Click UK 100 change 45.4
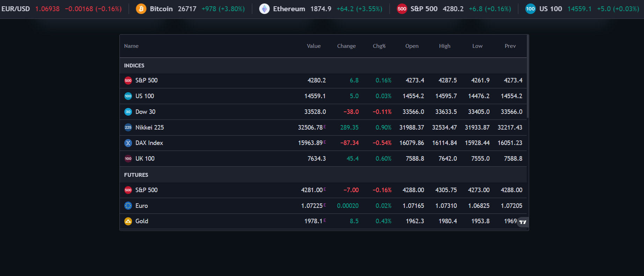Image resolution: width=644 pixels, height=276 pixels. coord(353,159)
